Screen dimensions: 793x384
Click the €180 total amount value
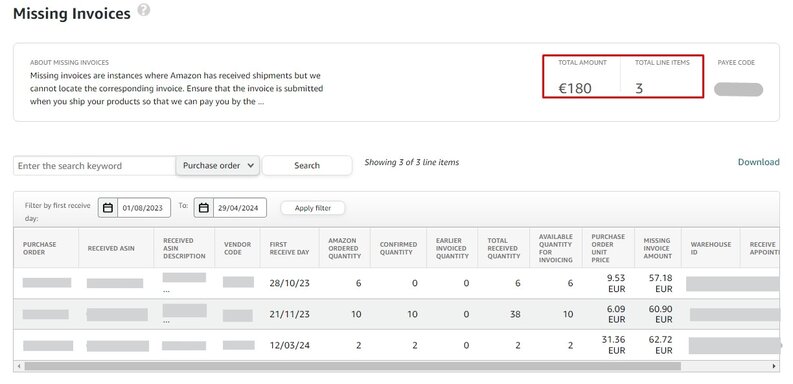pos(575,89)
